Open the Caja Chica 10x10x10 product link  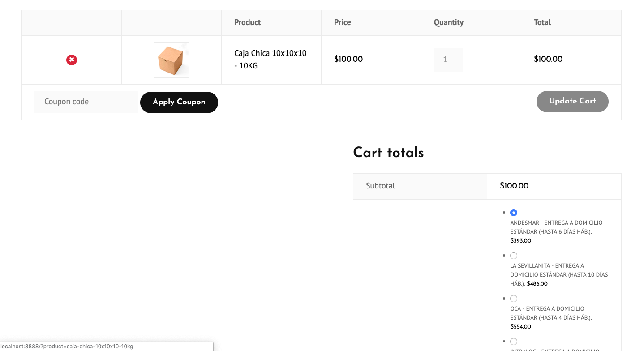point(270,60)
